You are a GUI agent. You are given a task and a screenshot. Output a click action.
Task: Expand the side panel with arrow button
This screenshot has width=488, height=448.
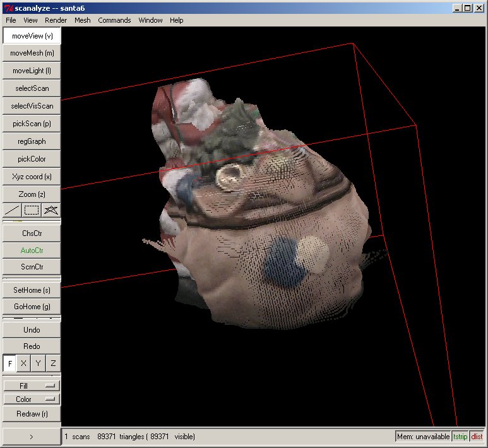pos(32,436)
